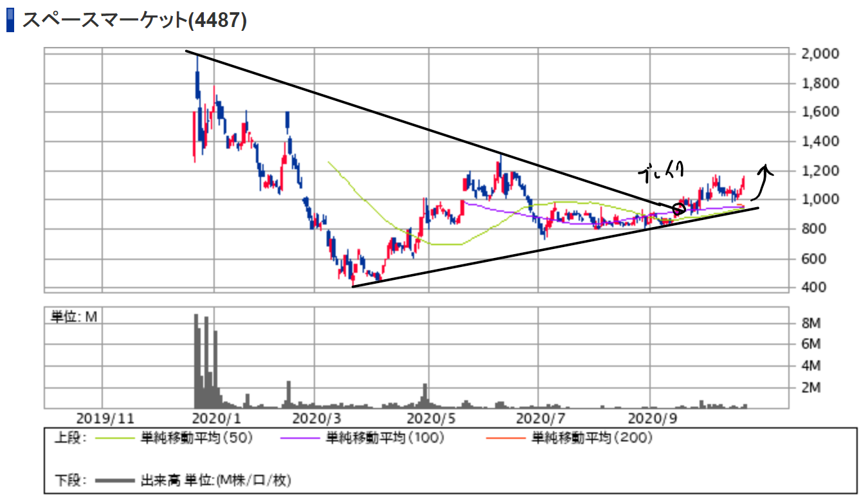Screen dimensions: 868x498
Task: Click the 1,400 price axis label
Action: (820, 141)
